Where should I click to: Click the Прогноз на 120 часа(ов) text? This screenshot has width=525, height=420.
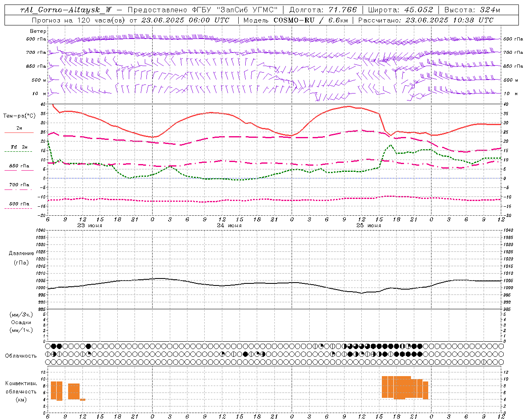click(x=79, y=20)
